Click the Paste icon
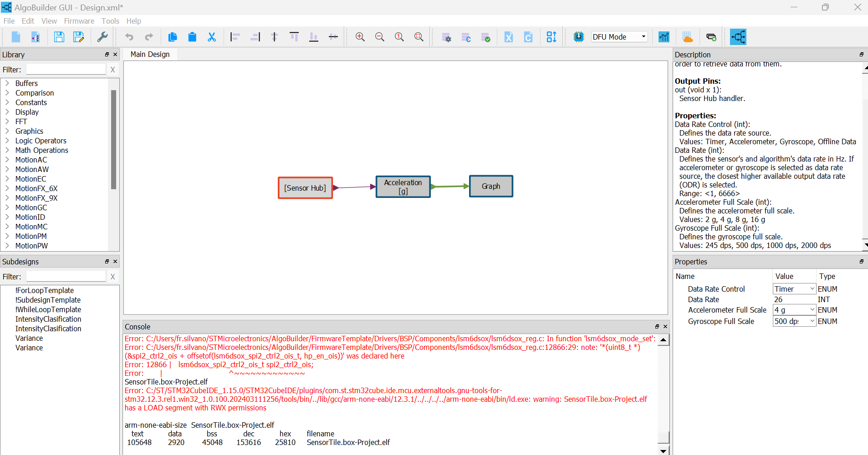868x455 pixels. (192, 37)
